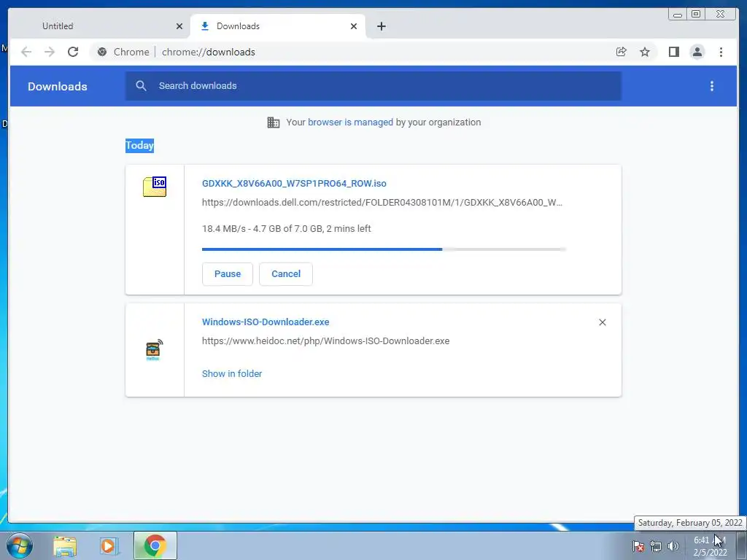Close the Untitled tab
Viewport: 747px width, 560px height.
179,26
